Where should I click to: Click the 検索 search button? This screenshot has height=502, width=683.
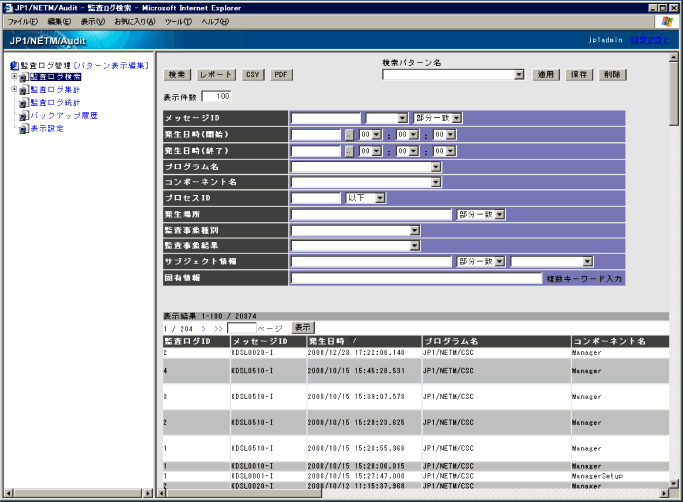(x=177, y=75)
